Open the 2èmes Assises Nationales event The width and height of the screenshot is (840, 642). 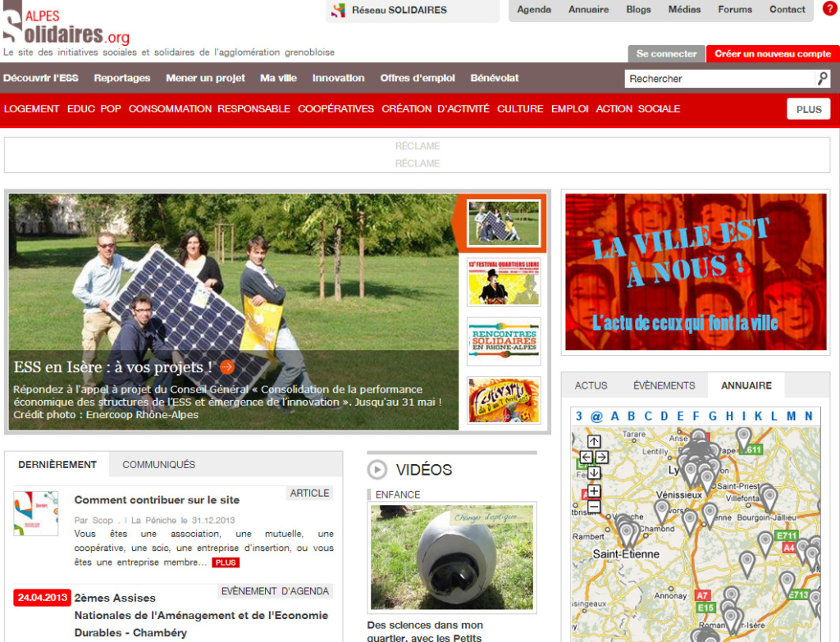[202, 615]
